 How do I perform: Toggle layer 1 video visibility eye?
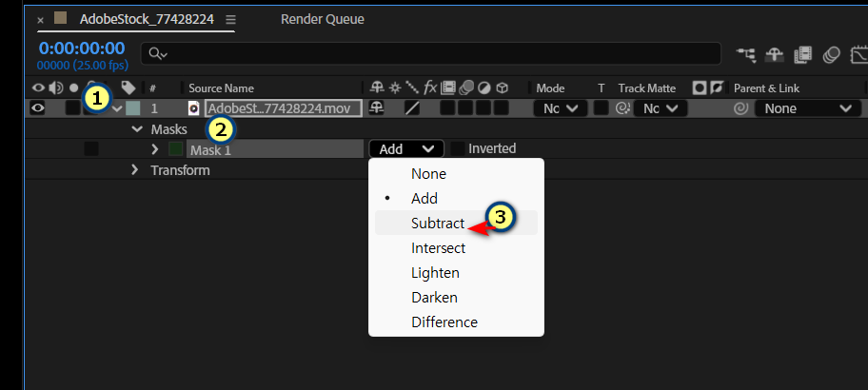pyautogui.click(x=38, y=108)
